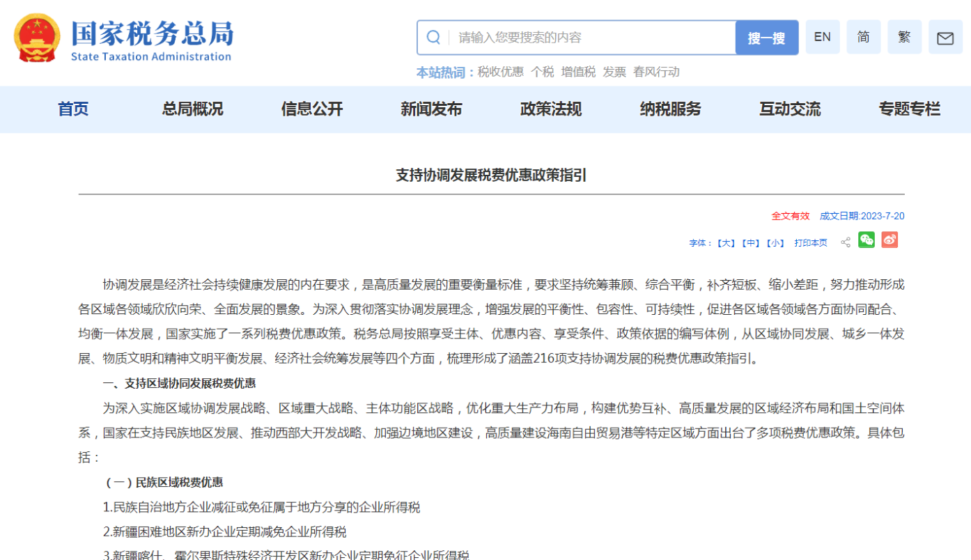Screen dimensions: 971x560
Task: Click the 搜一搜 search button
Action: tap(767, 38)
